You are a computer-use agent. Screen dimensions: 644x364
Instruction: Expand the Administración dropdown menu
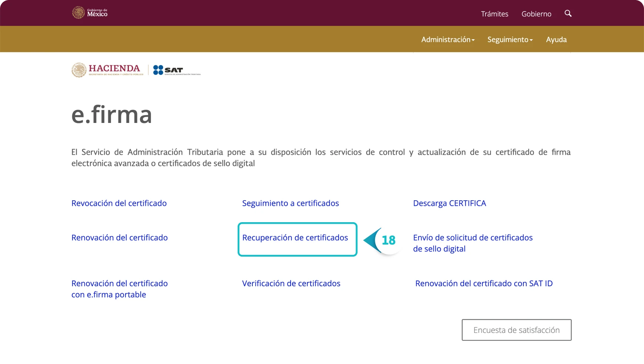[447, 40]
